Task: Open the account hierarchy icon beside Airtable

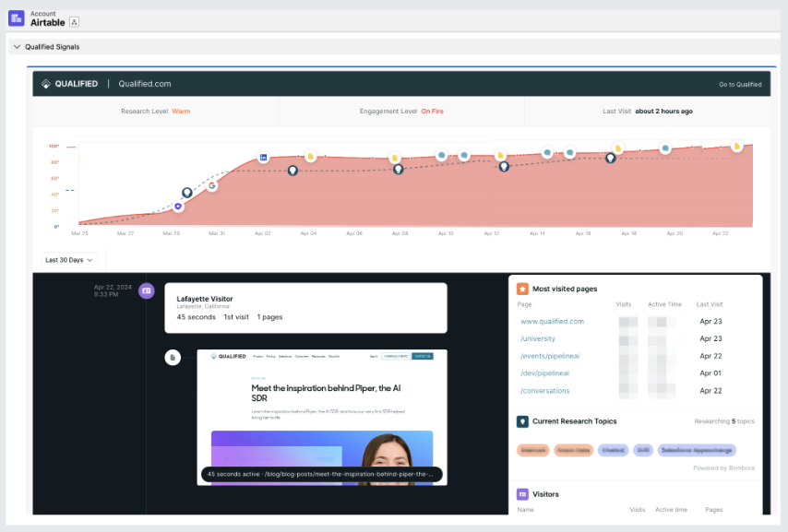Action: (x=75, y=22)
